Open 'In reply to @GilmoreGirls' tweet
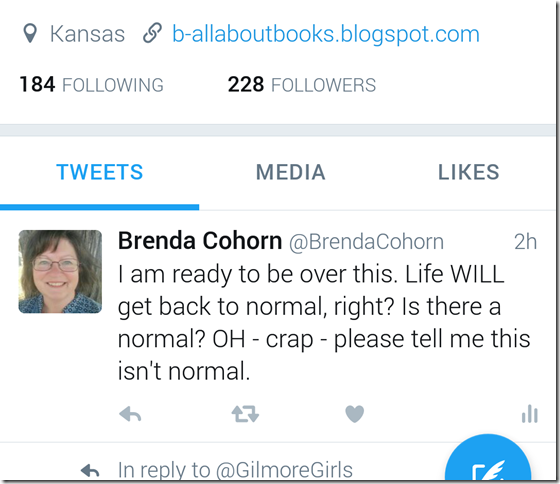Screen dimensions: 560x484 tap(235, 470)
